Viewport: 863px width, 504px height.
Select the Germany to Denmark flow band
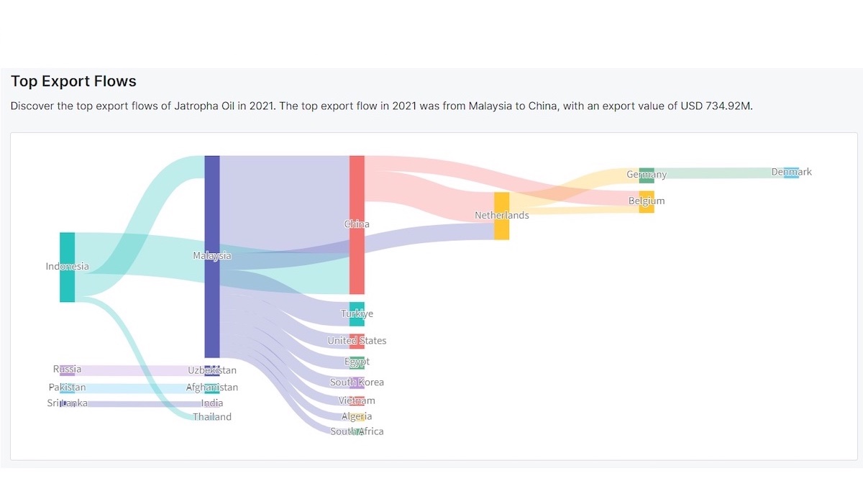click(719, 173)
